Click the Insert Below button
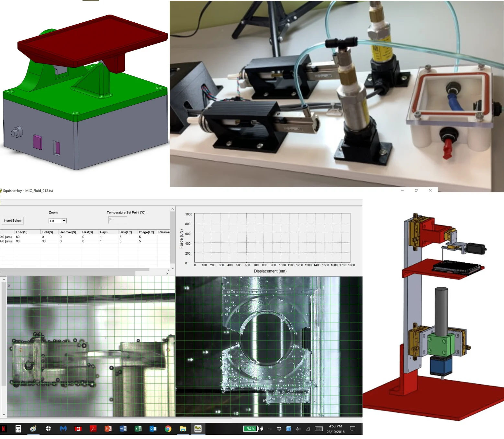The height and width of the screenshot is (439, 504). [x=13, y=221]
